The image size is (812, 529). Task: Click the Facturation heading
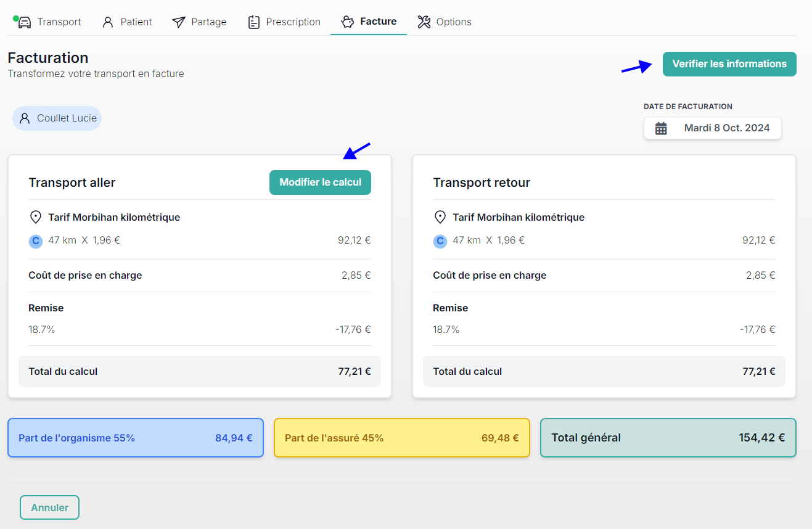[x=48, y=58]
